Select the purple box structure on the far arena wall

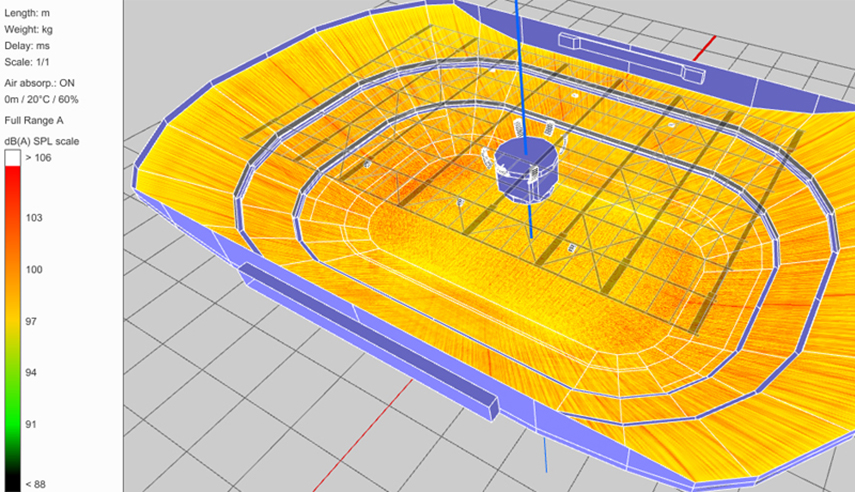631,57
